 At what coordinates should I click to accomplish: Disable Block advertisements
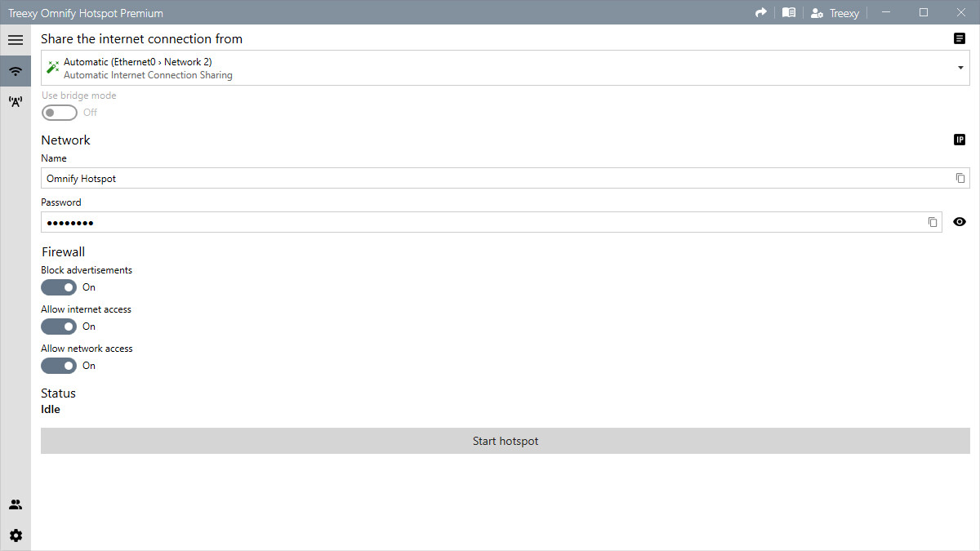[58, 287]
